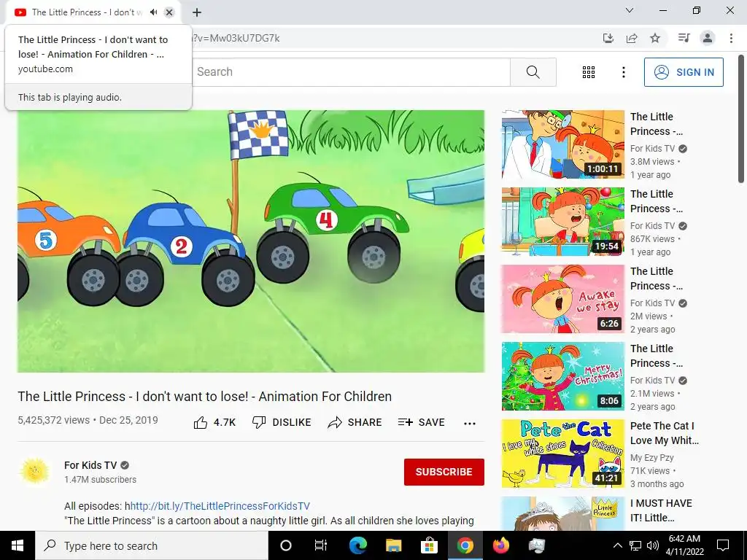Open the notification center icon
The height and width of the screenshot is (560, 747).
coord(723,545)
